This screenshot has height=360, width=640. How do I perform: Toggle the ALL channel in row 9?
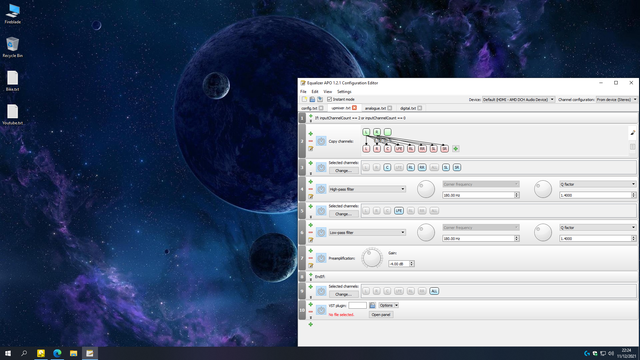(434, 291)
